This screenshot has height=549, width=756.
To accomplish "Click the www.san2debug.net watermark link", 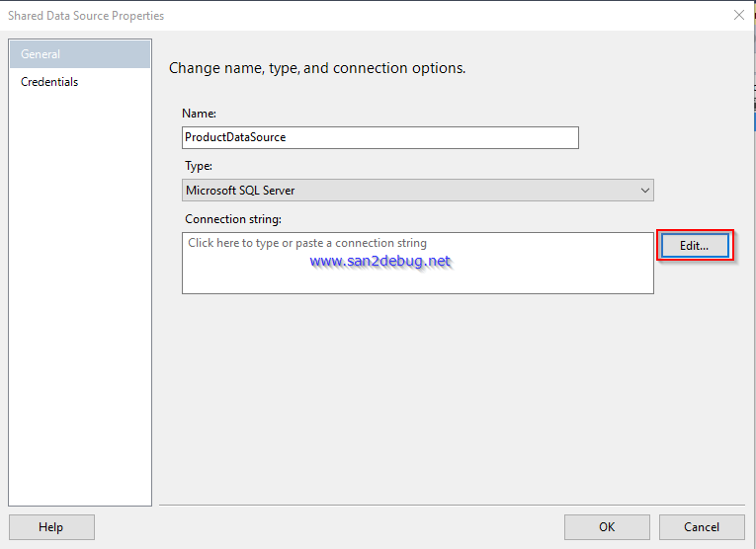I will pos(379,262).
